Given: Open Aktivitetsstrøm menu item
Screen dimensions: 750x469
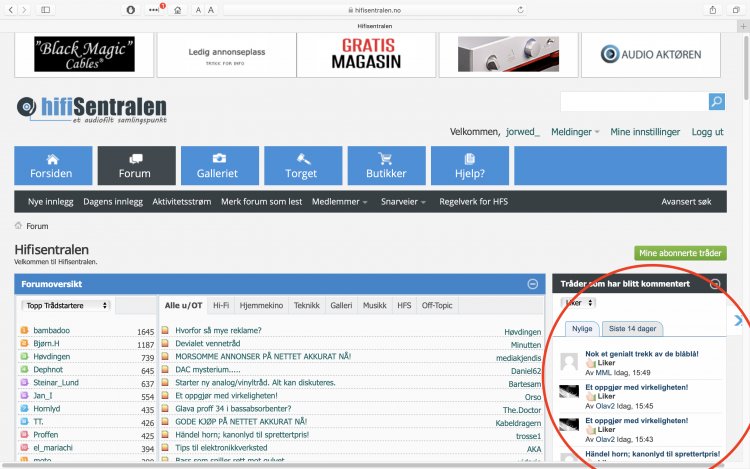Looking at the screenshot, I should 182,202.
